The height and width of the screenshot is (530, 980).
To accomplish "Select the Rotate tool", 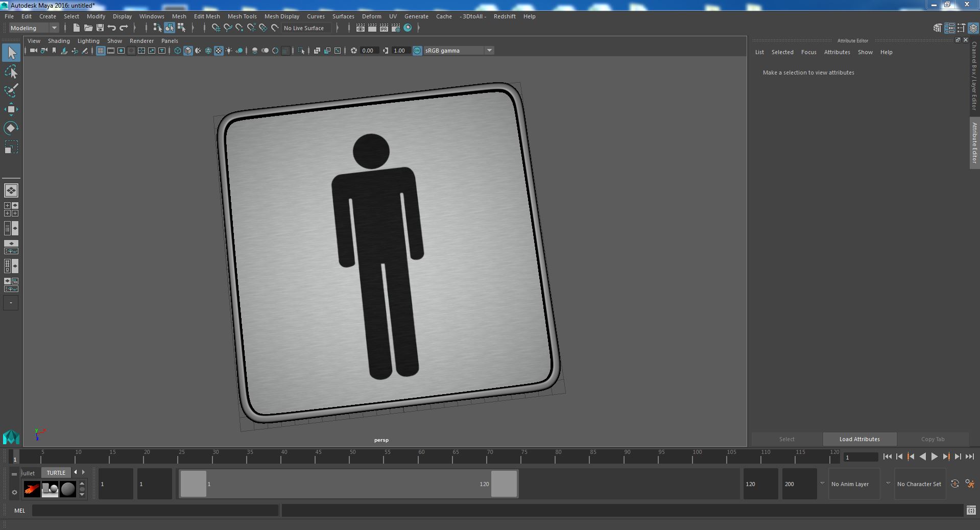I will (11, 128).
